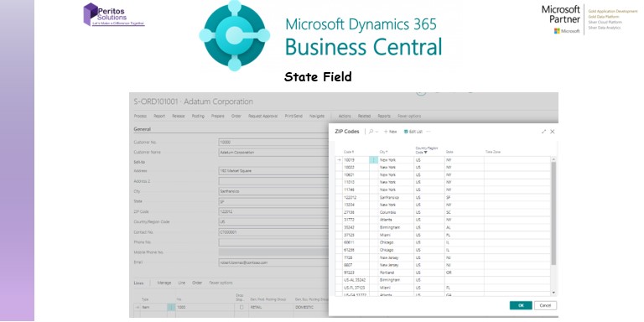
Task: Select ZIP code 91223 row
Action: click(x=443, y=273)
